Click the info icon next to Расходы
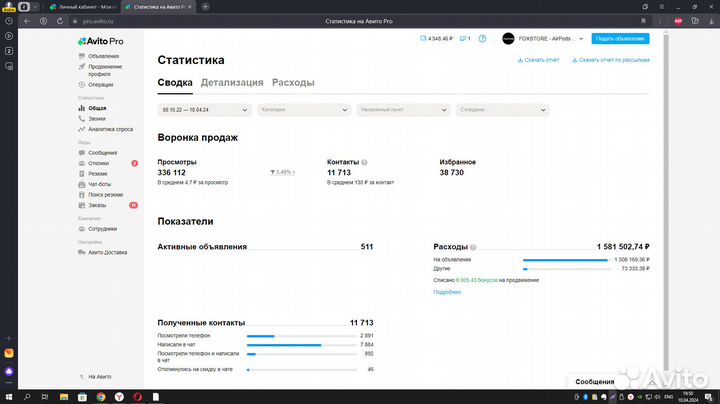Screen dimensions: 720x404 (x=473, y=247)
